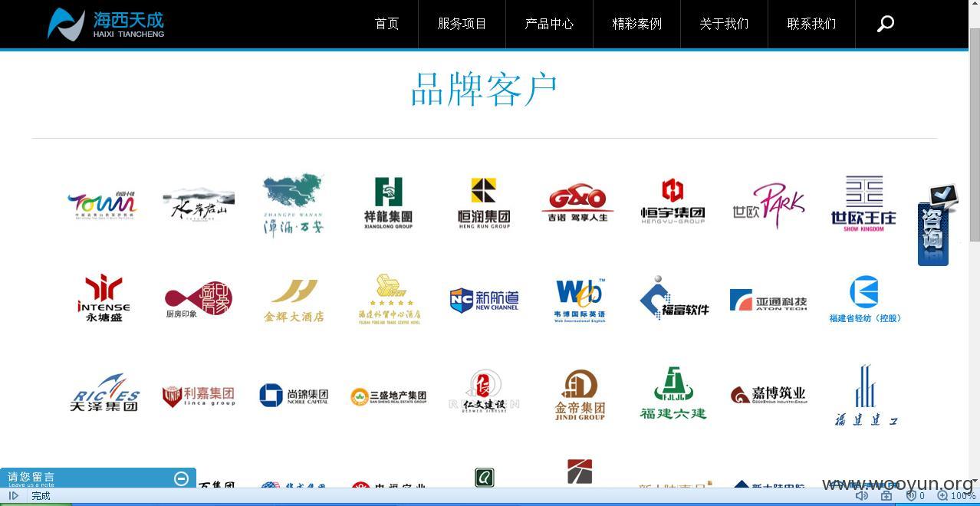Open the 首页 menu item
Viewport: 980px width, 506px height.
point(387,24)
